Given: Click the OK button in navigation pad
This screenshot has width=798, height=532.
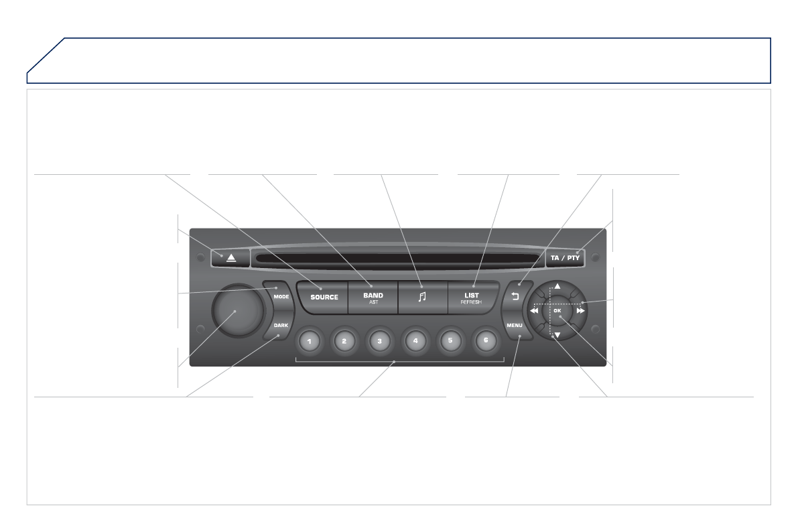Looking at the screenshot, I should (x=557, y=310).
